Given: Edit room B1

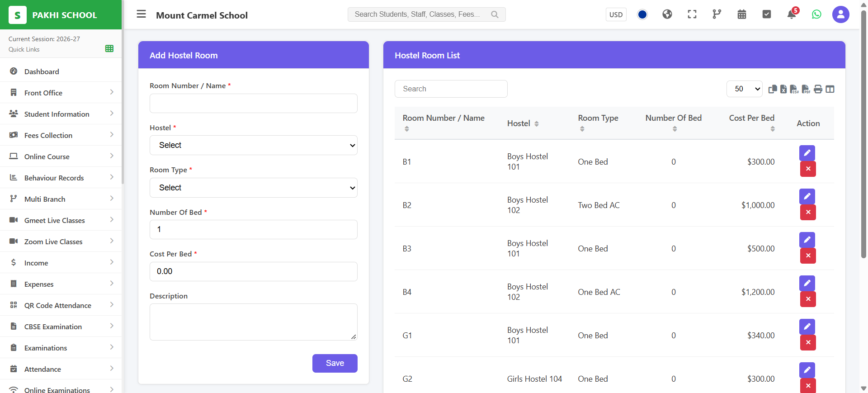Looking at the screenshot, I should pyautogui.click(x=807, y=153).
